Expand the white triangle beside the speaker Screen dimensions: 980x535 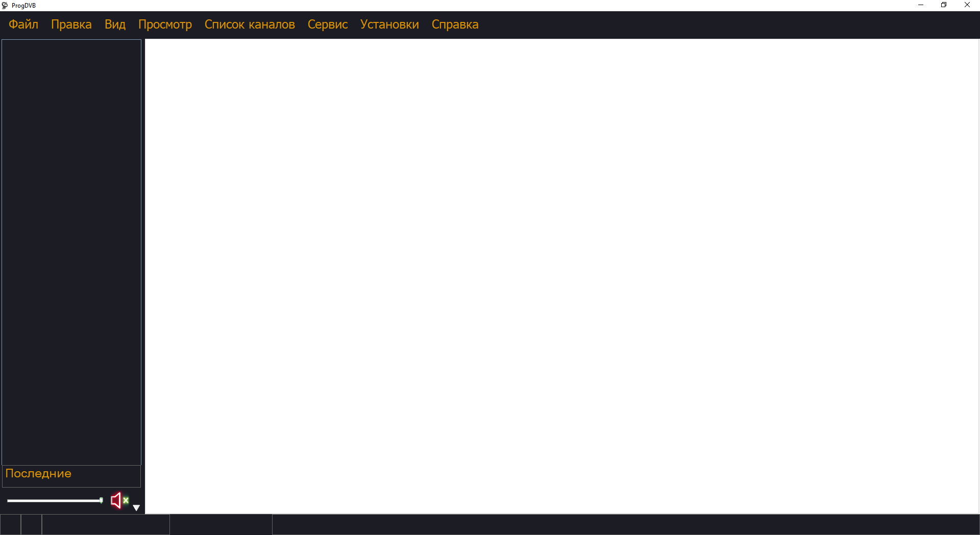[x=136, y=507]
